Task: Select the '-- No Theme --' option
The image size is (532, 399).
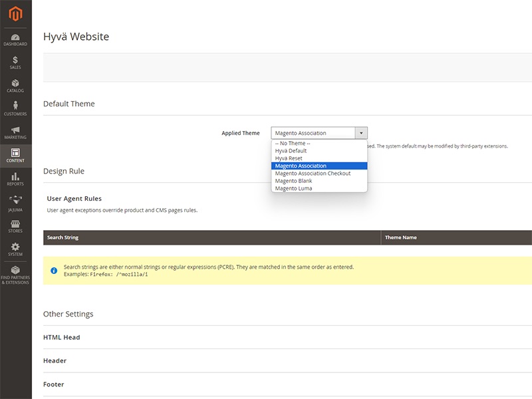Action: [x=293, y=144]
